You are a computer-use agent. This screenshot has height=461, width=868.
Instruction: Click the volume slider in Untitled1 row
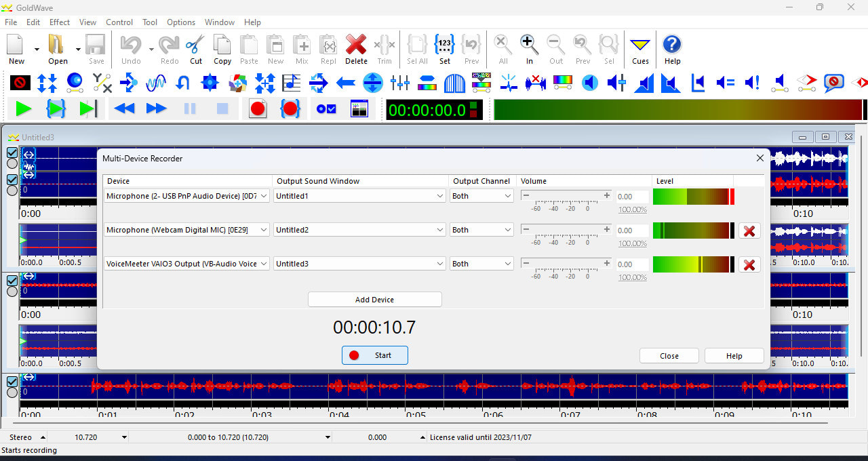coord(566,195)
